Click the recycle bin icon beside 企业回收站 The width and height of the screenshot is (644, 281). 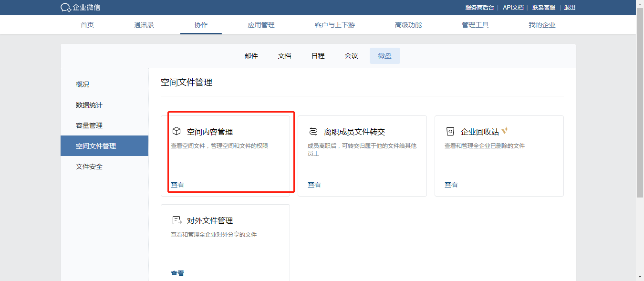(450, 132)
